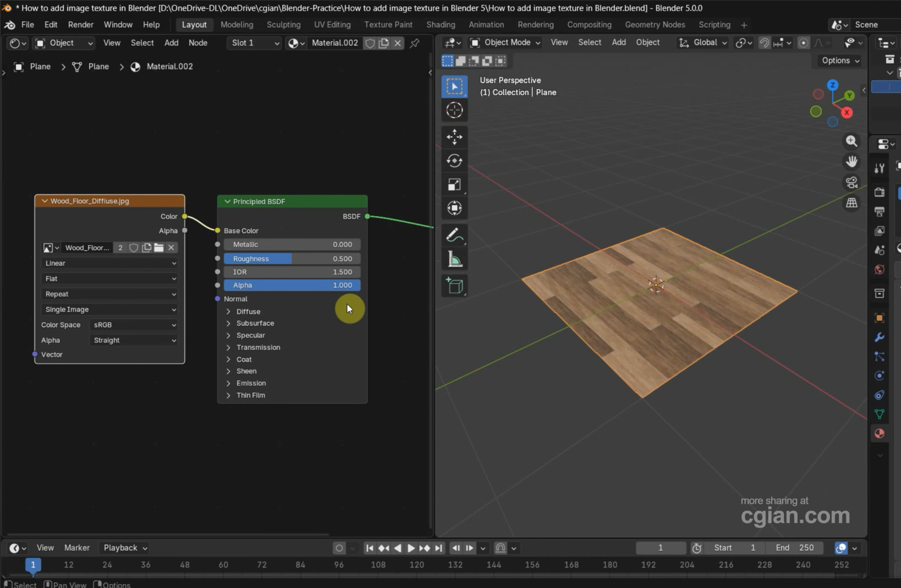Toggle snapping magnet in viewport header
Screen dimensions: 901x588
765,42
